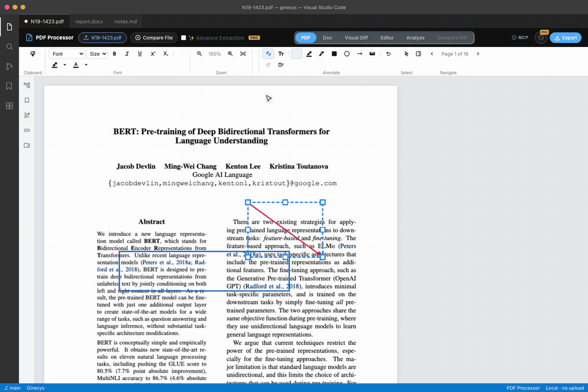This screenshot has height=392, width=588.
Task: Open the bookmarks panel in PDF sidebar
Action: [x=27, y=100]
